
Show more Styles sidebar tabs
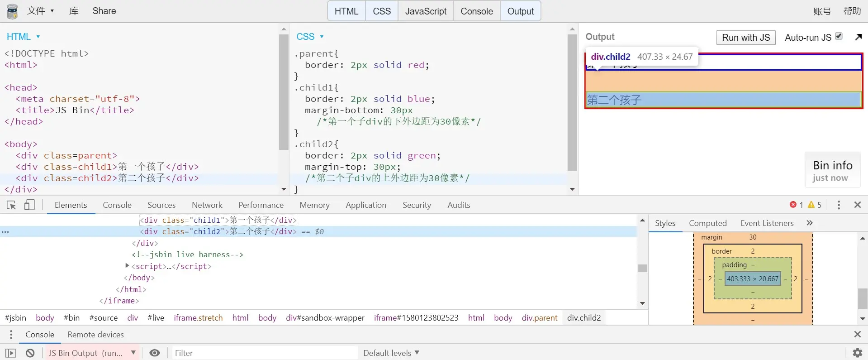(810, 223)
